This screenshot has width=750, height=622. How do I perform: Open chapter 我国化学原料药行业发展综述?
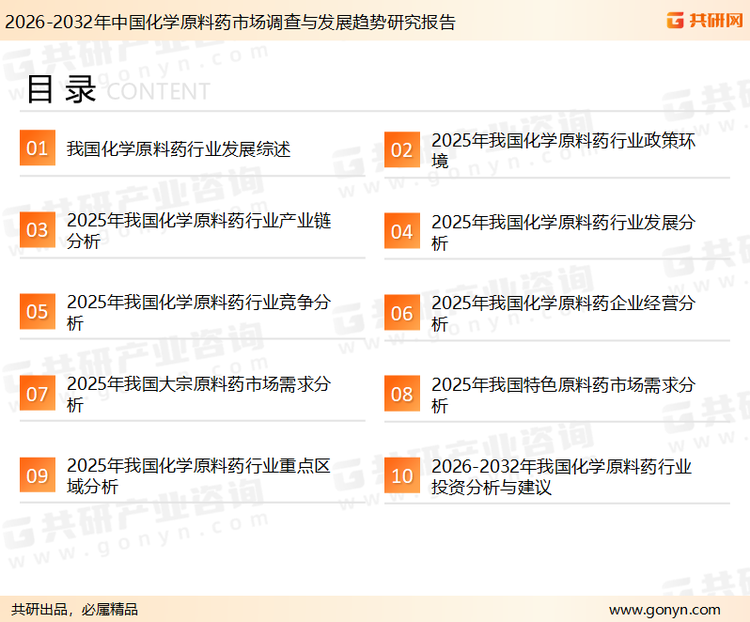(178, 149)
